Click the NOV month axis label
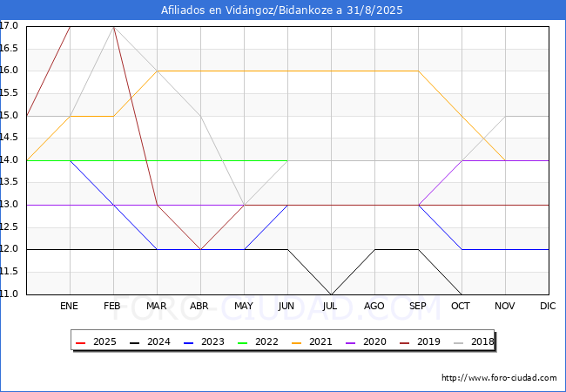The width and height of the screenshot is (566, 392). coord(505,306)
